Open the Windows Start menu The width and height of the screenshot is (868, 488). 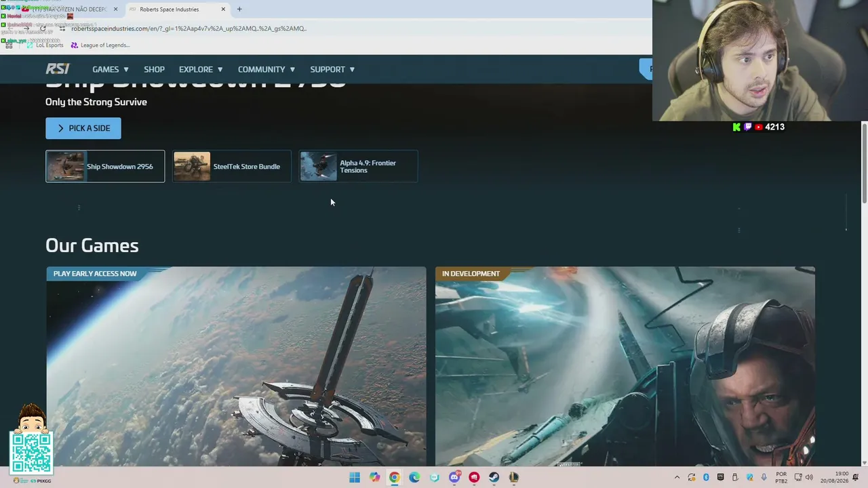[x=355, y=478]
